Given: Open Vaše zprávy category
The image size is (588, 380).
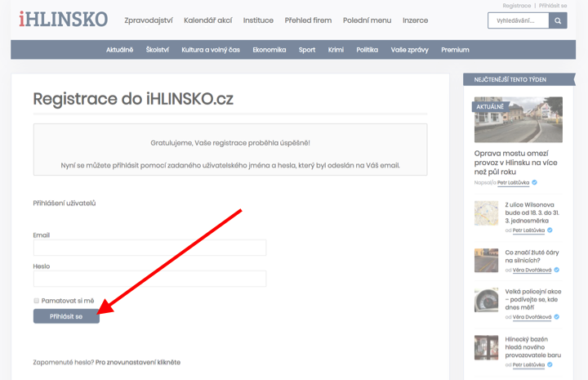Looking at the screenshot, I should coord(409,50).
